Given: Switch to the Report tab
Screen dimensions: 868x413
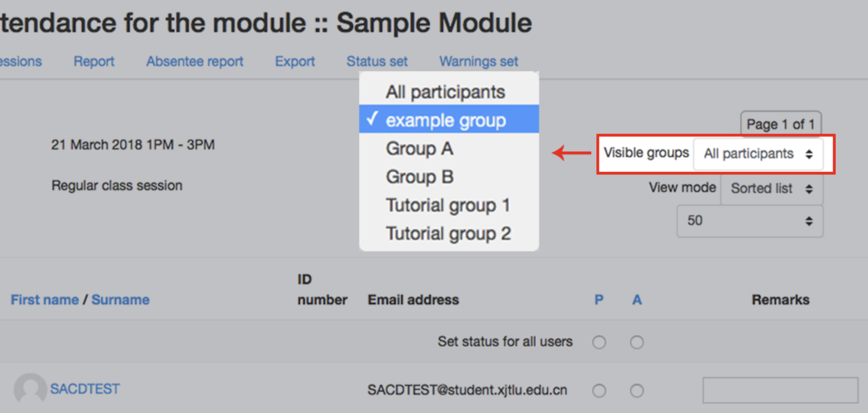Looking at the screenshot, I should (x=94, y=61).
